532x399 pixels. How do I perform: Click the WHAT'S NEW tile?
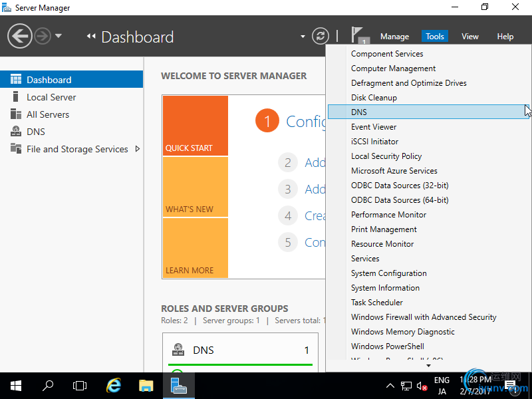[196, 187]
